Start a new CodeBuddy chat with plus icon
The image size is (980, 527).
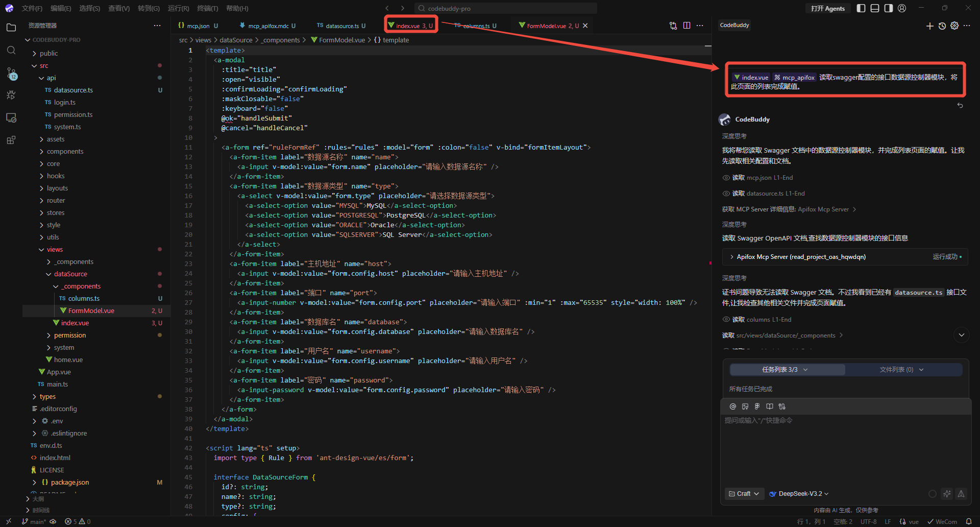[929, 26]
